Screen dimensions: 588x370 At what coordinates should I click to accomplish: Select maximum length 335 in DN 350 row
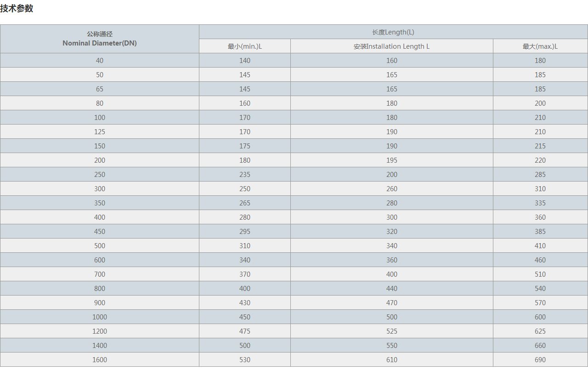coord(540,203)
